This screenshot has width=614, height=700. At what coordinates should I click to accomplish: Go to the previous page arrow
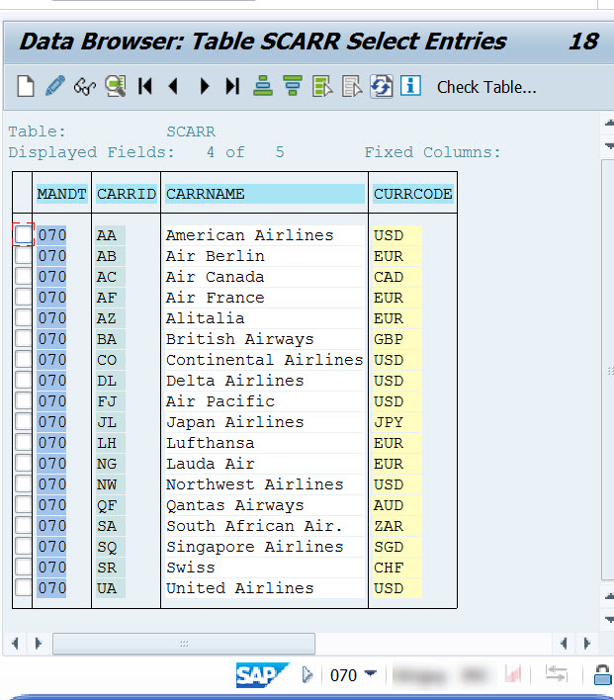coord(174,86)
